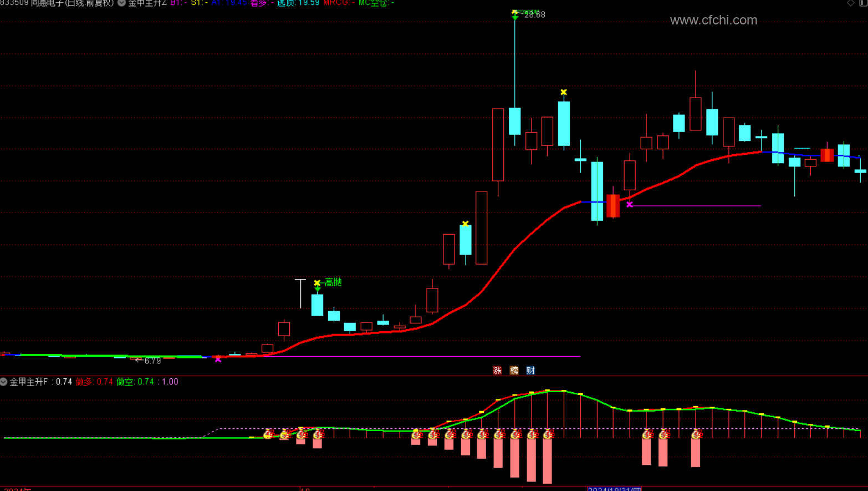Click the 6.79 low price label

(152, 361)
